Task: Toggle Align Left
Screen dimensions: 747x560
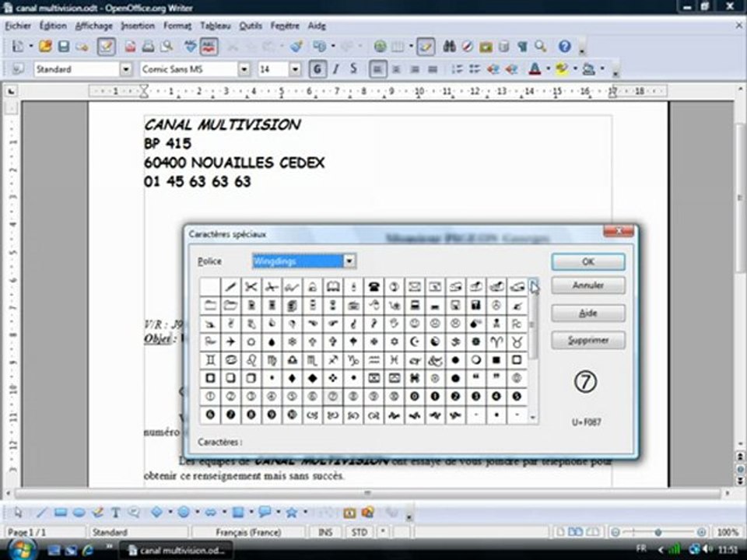Action: 378,69
